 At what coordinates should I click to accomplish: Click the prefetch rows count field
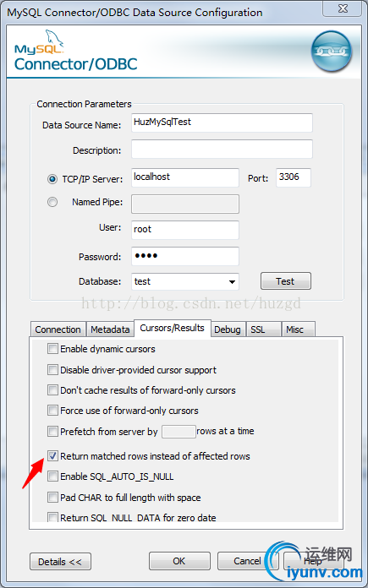pyautogui.click(x=179, y=432)
